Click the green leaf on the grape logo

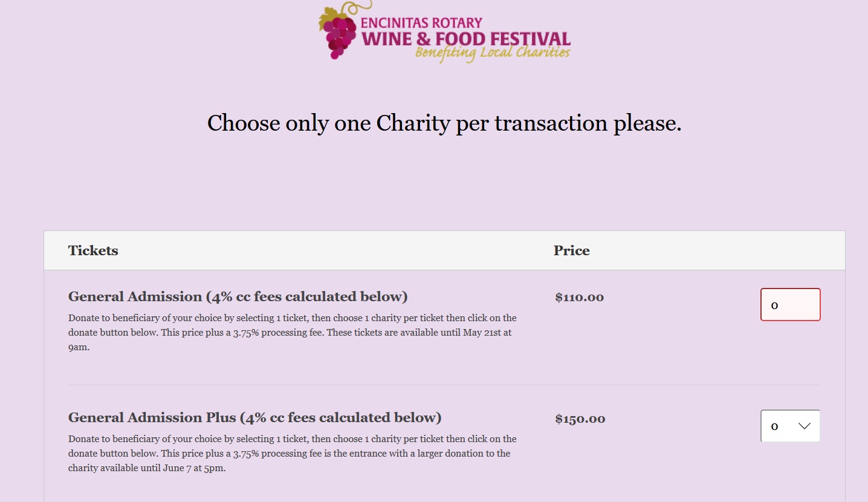coord(328,16)
